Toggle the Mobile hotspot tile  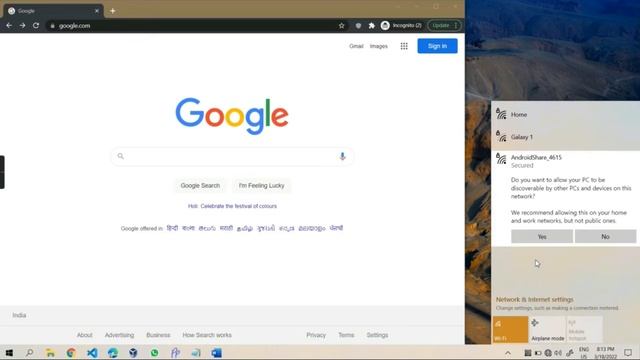tap(584, 329)
